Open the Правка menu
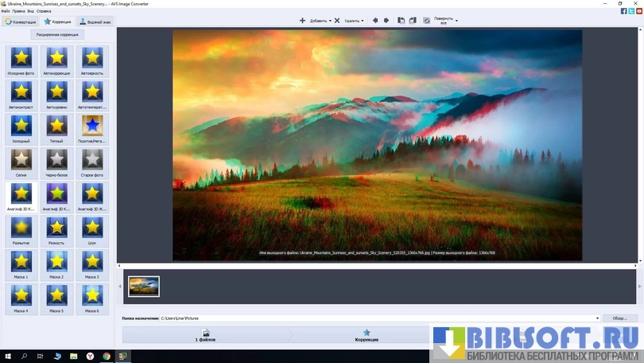This screenshot has width=644, height=363. point(18,11)
